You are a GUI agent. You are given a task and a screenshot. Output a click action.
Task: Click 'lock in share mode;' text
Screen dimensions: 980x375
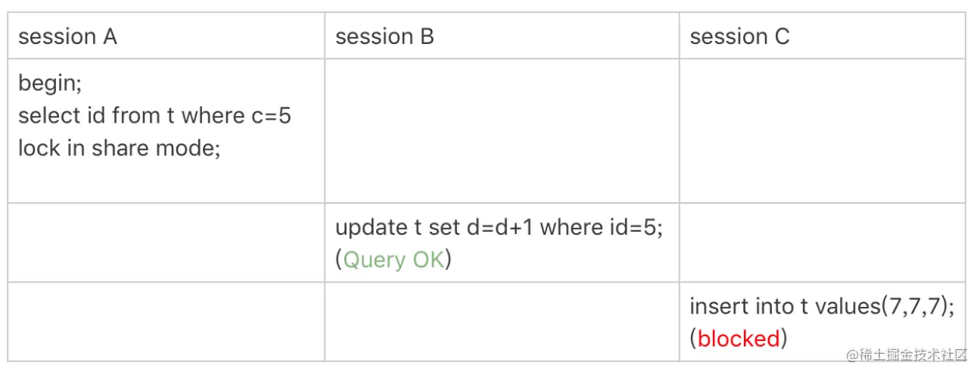click(119, 148)
